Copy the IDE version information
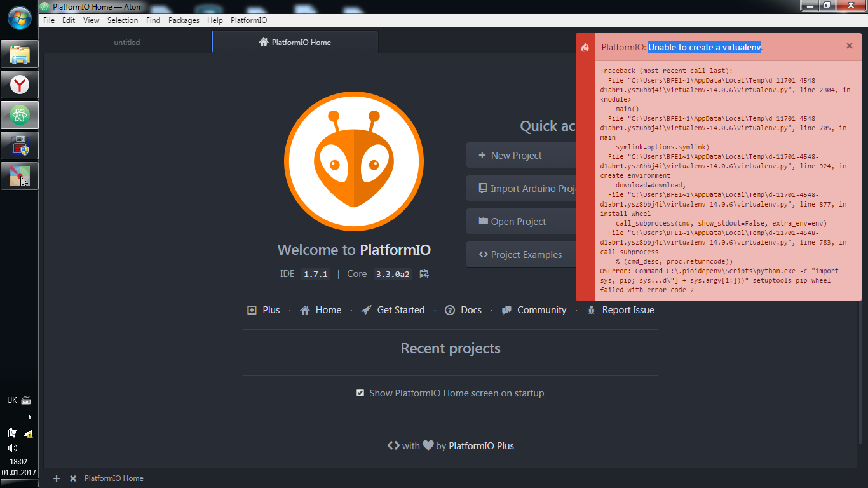This screenshot has height=488, width=868. 423,274
